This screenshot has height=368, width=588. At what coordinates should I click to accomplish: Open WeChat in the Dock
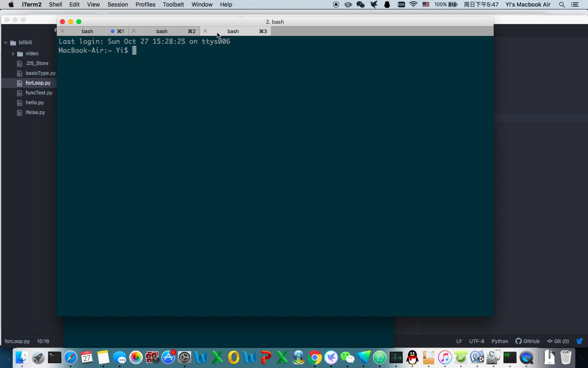[347, 358]
